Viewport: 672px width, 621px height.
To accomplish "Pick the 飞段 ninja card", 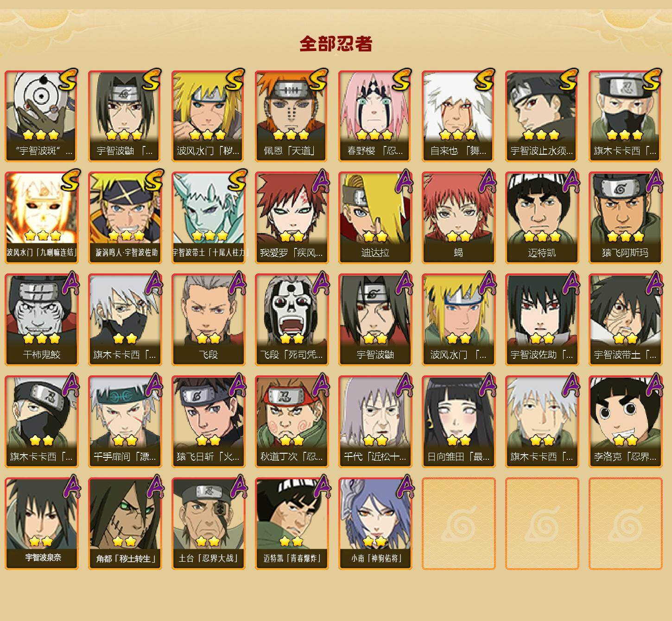I will click(208, 320).
